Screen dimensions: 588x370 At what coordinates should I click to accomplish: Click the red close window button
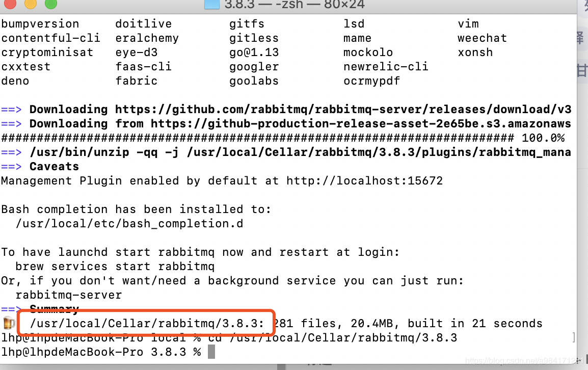(10, 3)
